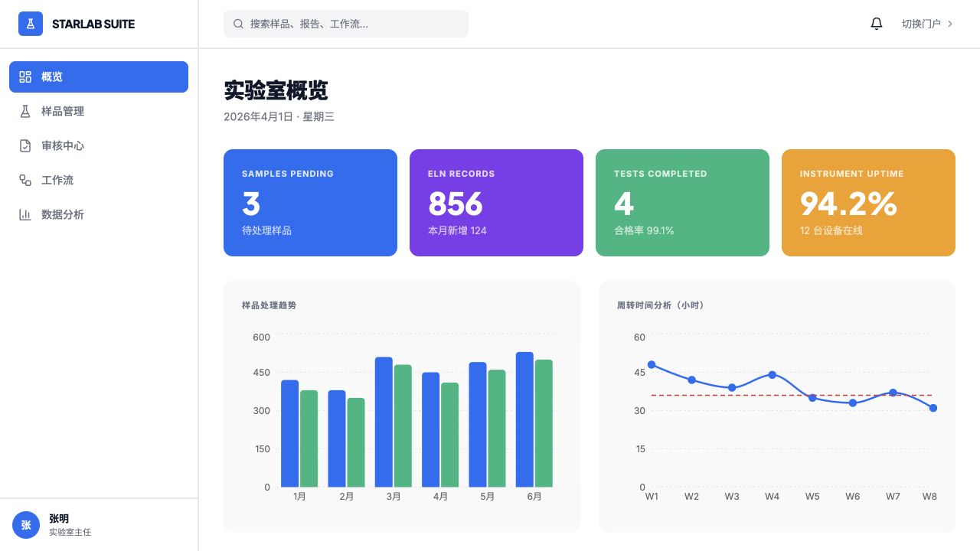Click the W1 data point on line chart

(652, 365)
